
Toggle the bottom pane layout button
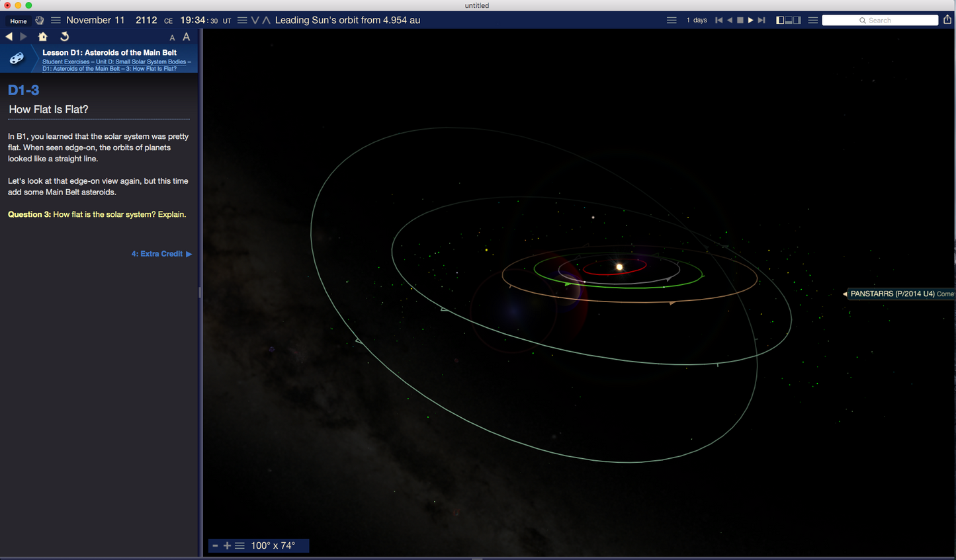coord(789,20)
